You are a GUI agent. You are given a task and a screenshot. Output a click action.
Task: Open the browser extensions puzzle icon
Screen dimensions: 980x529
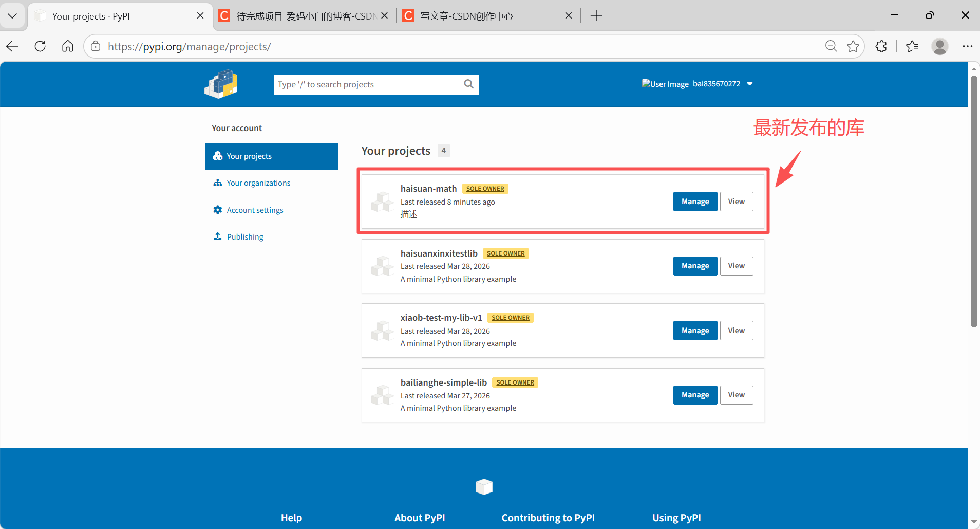pos(881,46)
